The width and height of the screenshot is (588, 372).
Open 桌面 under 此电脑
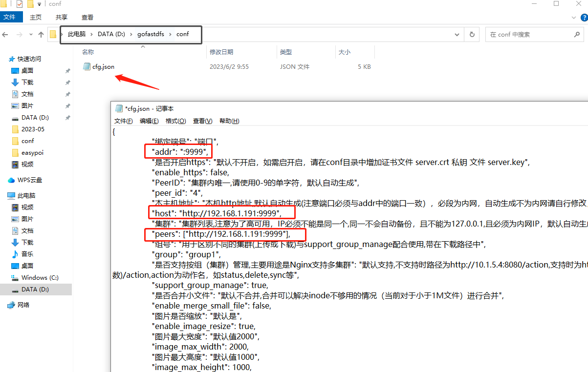[x=27, y=266]
